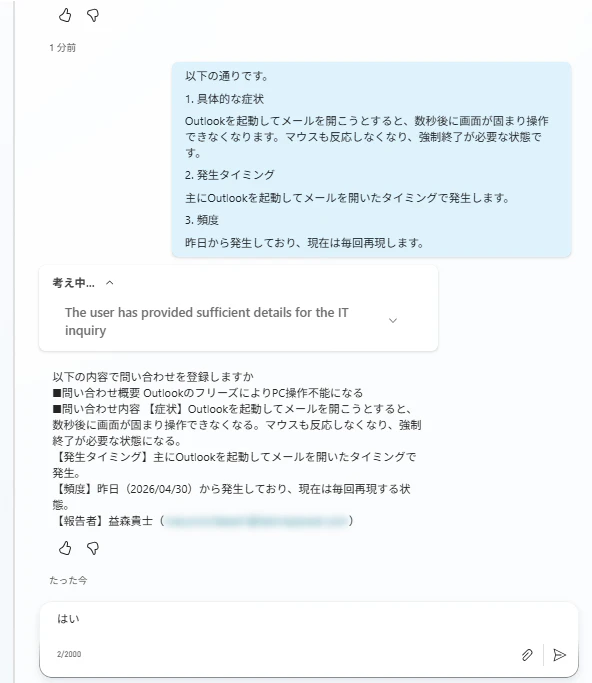Screen dimensions: 592x683
Task: Click the 考え中... header label
Action: (x=73, y=283)
